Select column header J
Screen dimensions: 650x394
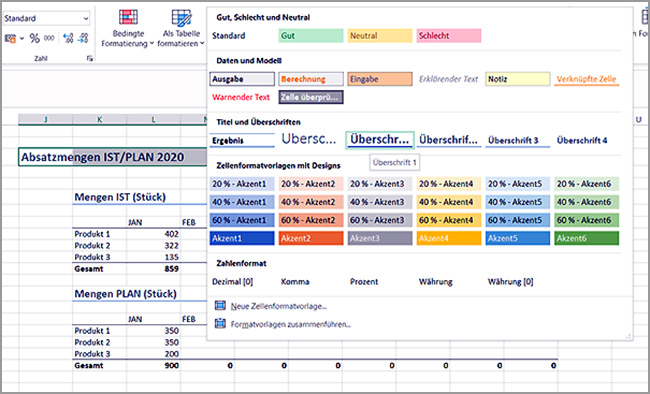pos(46,119)
